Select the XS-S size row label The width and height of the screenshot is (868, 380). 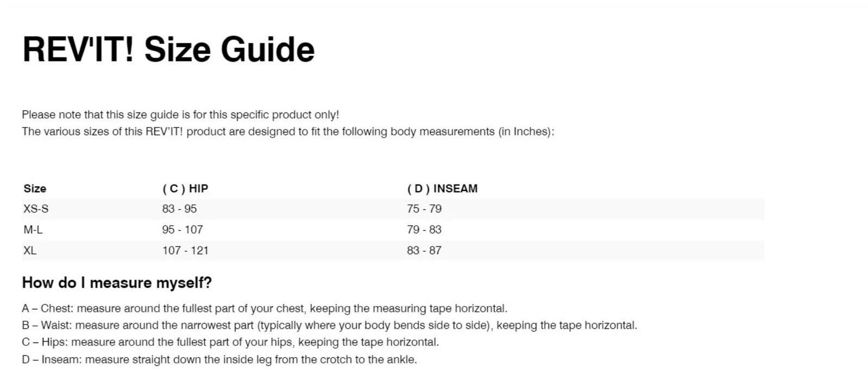pos(36,209)
